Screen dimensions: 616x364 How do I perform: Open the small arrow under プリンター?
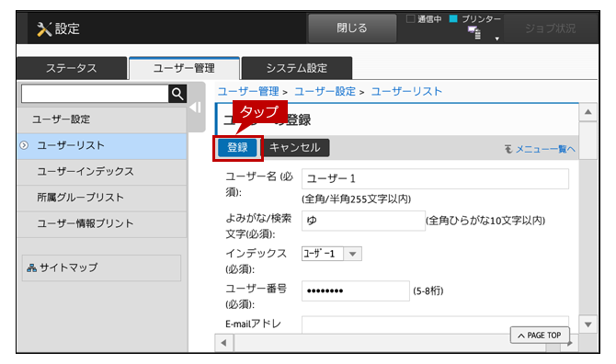497,39
